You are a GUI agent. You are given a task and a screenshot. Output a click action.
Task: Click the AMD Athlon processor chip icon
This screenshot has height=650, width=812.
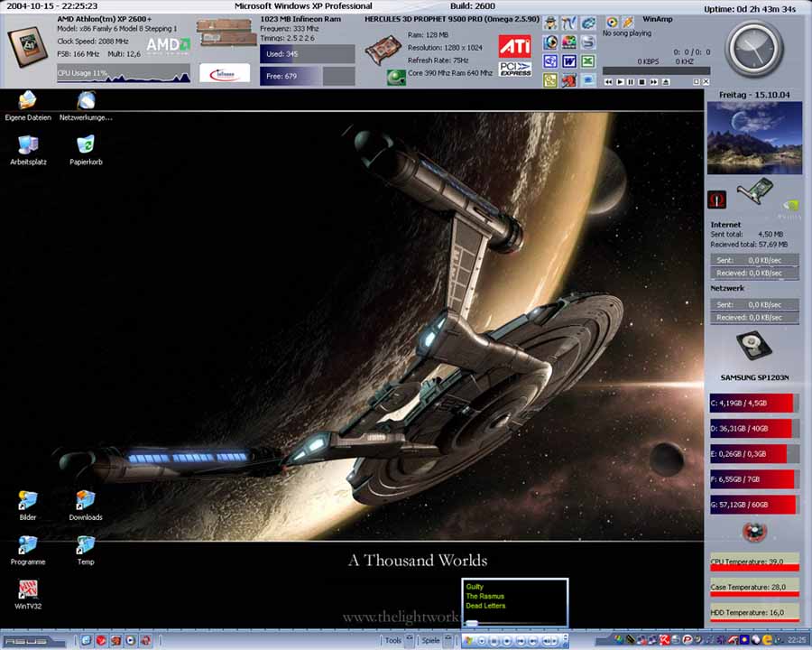click(27, 47)
